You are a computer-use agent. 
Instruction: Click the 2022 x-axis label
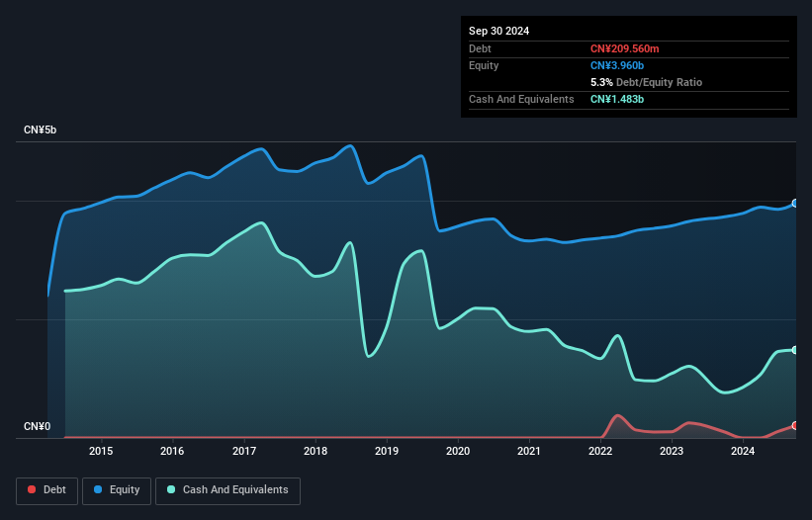600,451
